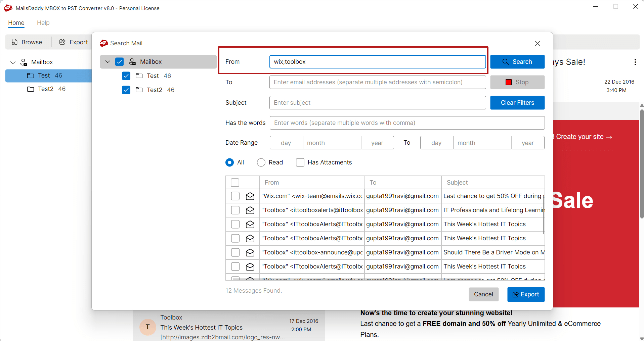644x341 pixels.
Task: Select the Read radio button
Action: coord(261,162)
